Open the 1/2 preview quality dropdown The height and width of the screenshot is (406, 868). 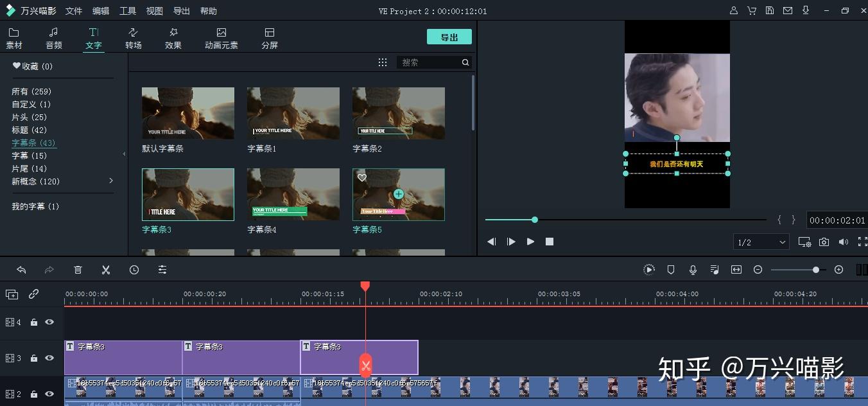(761, 242)
